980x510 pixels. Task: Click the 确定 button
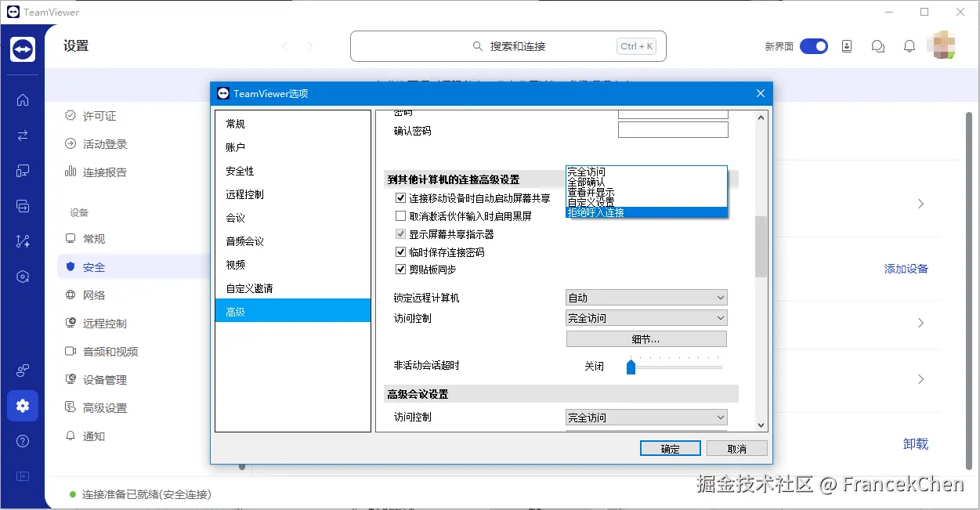coord(671,449)
